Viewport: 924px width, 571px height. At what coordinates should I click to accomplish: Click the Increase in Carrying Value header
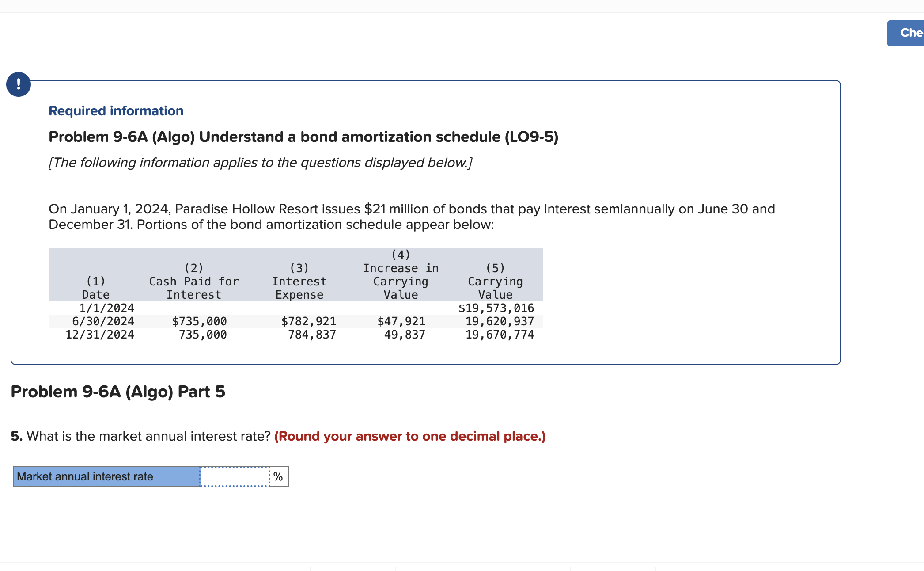point(400,274)
